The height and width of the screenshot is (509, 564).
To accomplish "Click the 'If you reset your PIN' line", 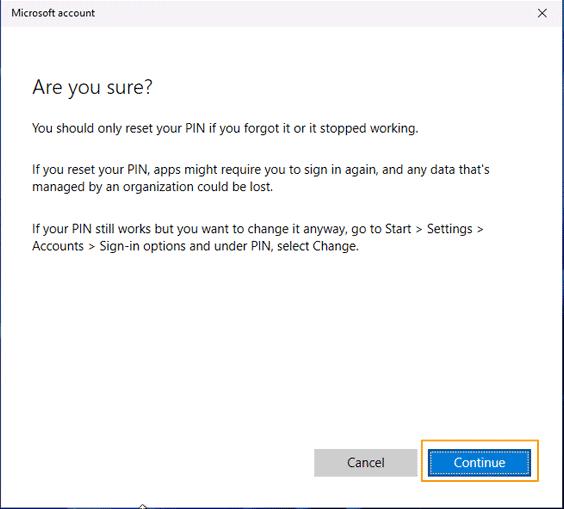I will pos(261,169).
